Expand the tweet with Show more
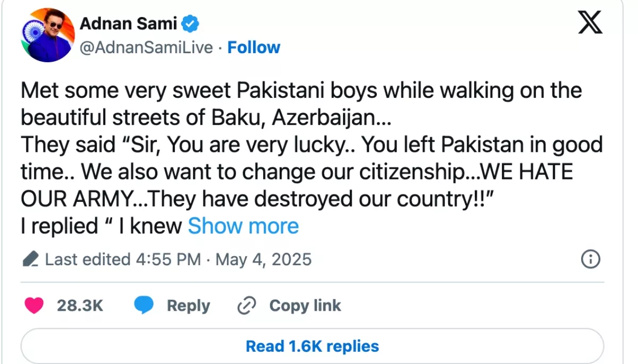This screenshot has width=638, height=364. pos(244,226)
